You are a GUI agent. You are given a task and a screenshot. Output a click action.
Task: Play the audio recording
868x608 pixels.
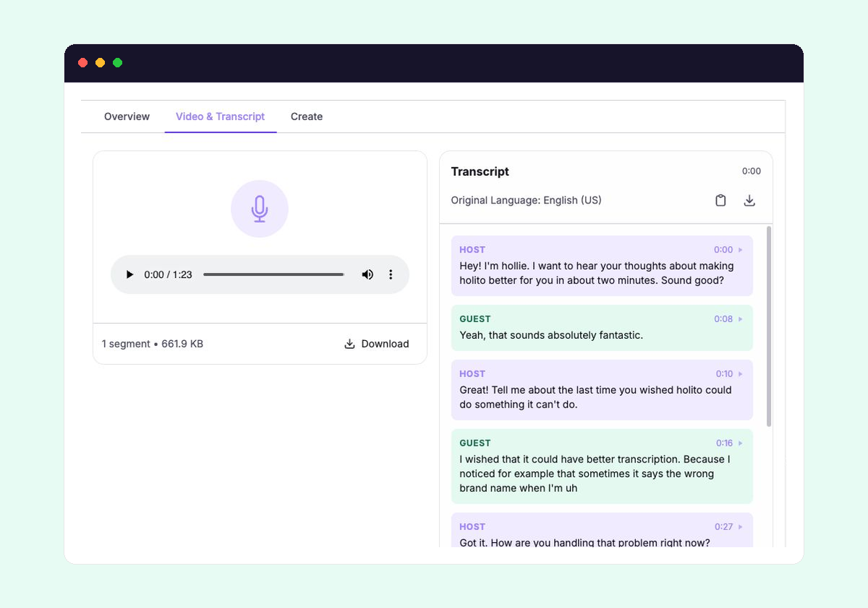point(130,274)
